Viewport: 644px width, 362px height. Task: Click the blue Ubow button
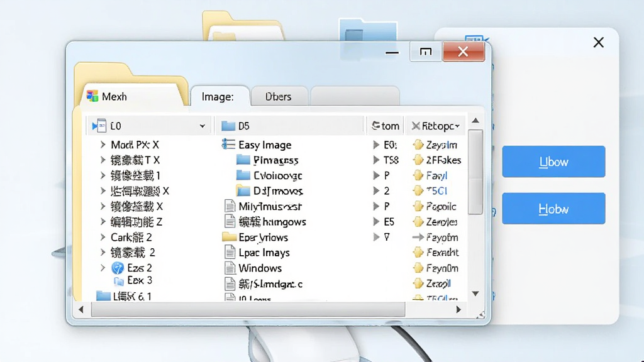click(x=553, y=162)
